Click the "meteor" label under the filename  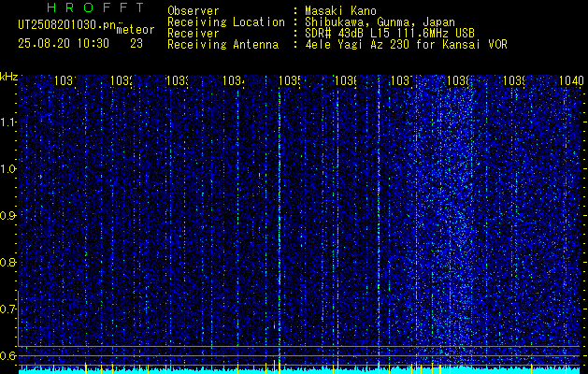(136, 30)
